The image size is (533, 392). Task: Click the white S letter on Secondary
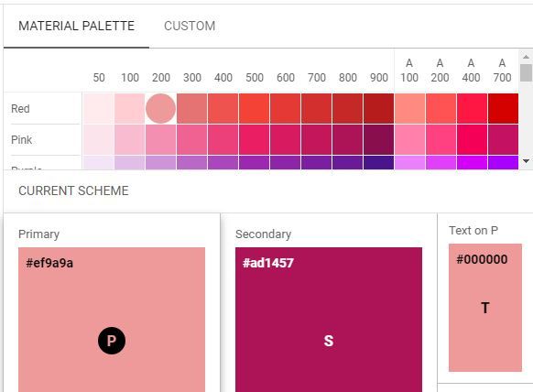[x=329, y=341]
